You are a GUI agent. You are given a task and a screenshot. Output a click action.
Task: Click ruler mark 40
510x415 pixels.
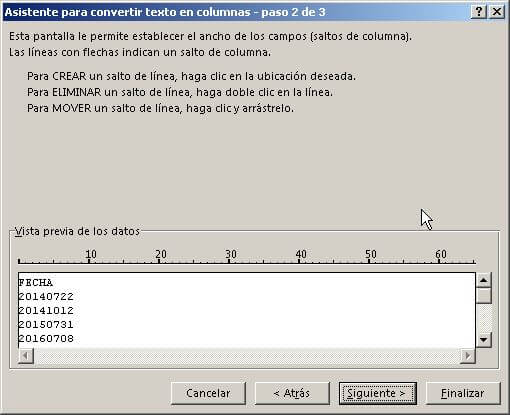pyautogui.click(x=301, y=254)
